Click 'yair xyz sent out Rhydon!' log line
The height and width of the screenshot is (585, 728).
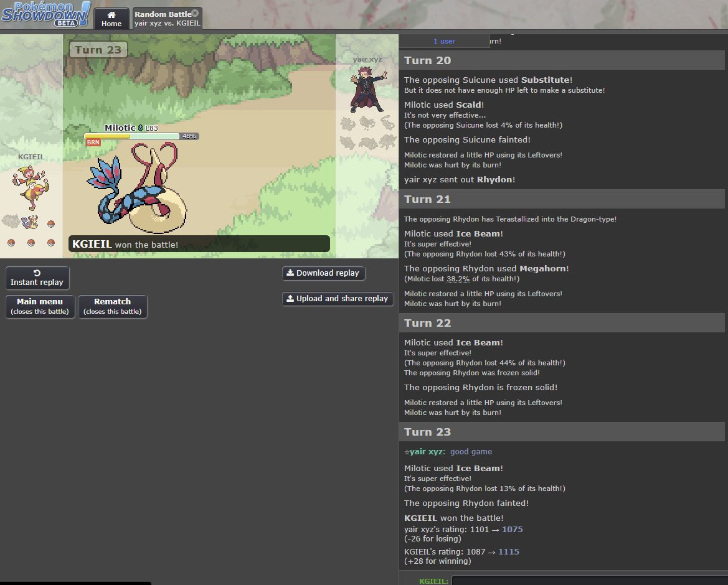pos(459,179)
